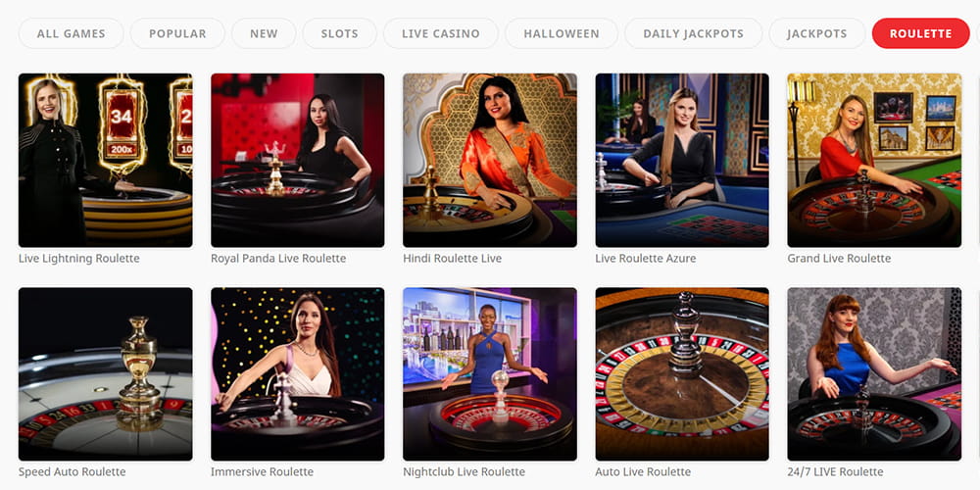Open the Live Lightning Roulette thumbnail
The width and height of the screenshot is (980, 490).
[106, 160]
